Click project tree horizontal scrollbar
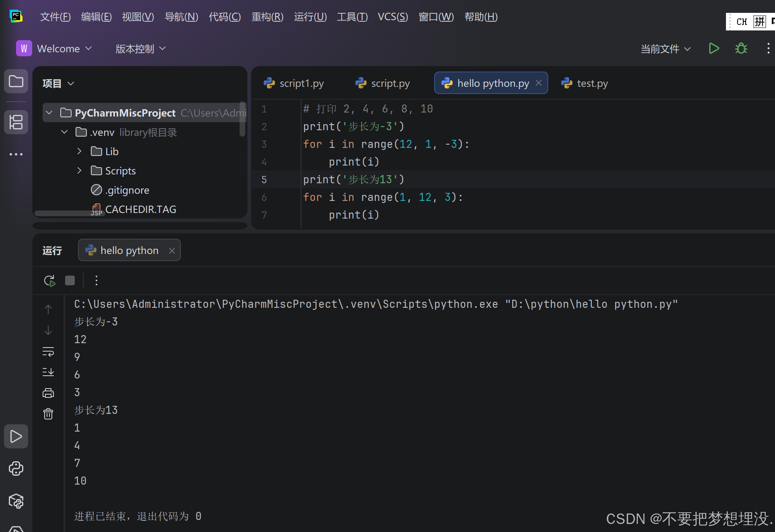The width and height of the screenshot is (775, 532). point(64,213)
